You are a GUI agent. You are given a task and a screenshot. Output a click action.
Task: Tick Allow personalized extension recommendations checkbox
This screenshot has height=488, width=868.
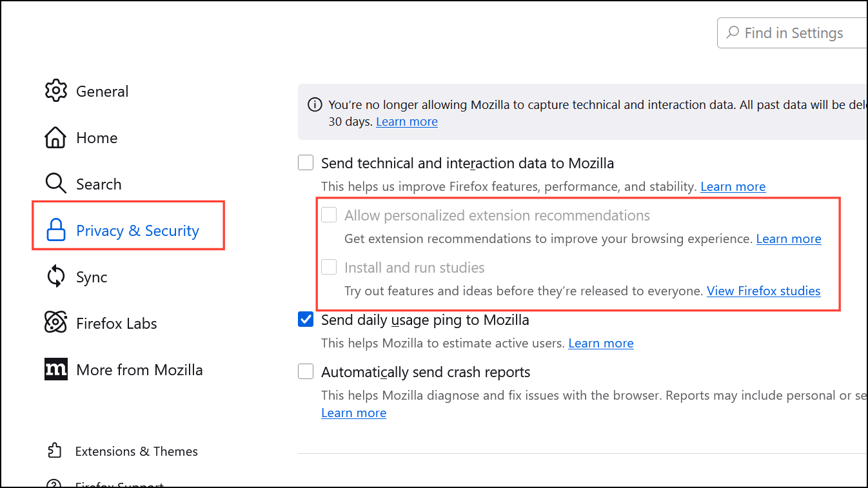point(329,215)
